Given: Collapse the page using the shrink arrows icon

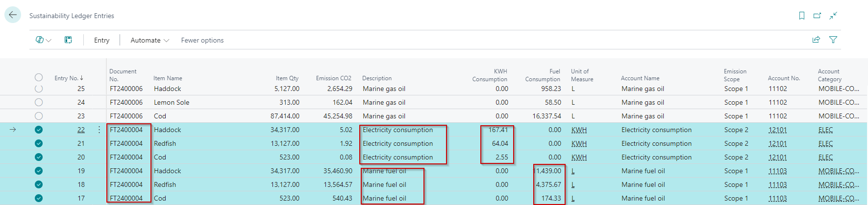Looking at the screenshot, I should (833, 16).
